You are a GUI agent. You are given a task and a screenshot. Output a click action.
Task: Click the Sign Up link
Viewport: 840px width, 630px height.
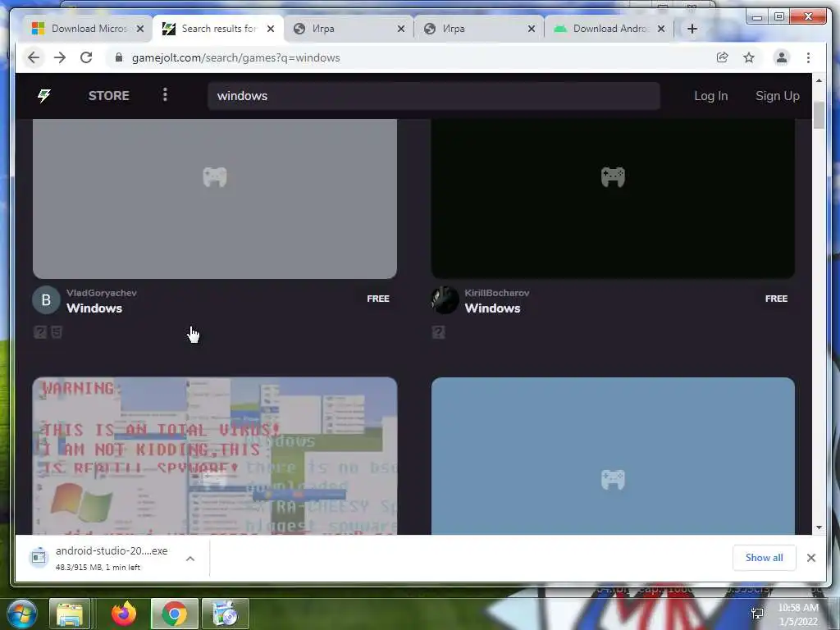pyautogui.click(x=778, y=96)
